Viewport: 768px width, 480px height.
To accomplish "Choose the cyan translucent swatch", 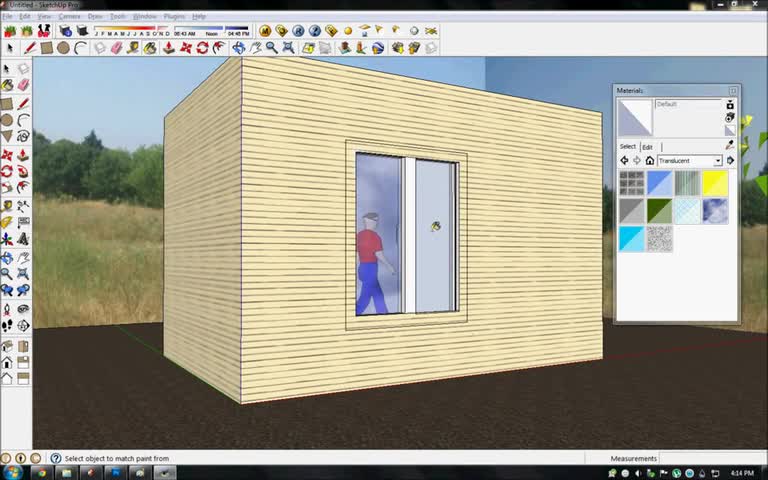I will [631, 239].
